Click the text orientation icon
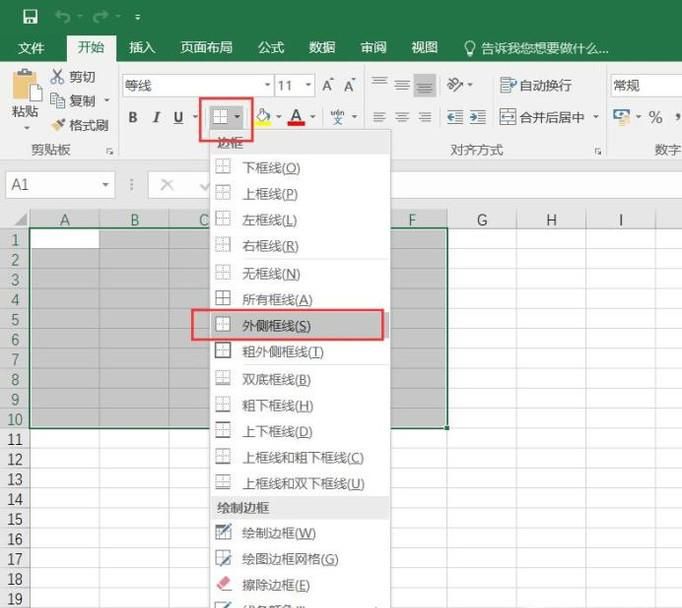The width and height of the screenshot is (682, 608). coord(455,84)
